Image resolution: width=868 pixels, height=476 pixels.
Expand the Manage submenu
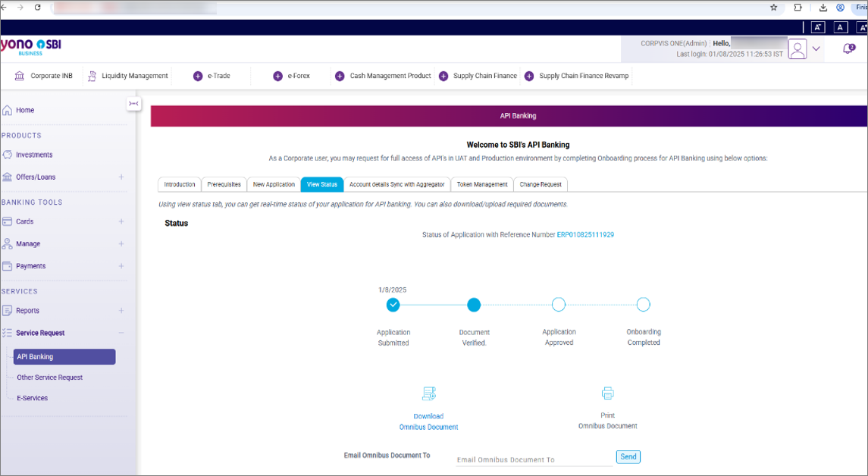point(121,243)
